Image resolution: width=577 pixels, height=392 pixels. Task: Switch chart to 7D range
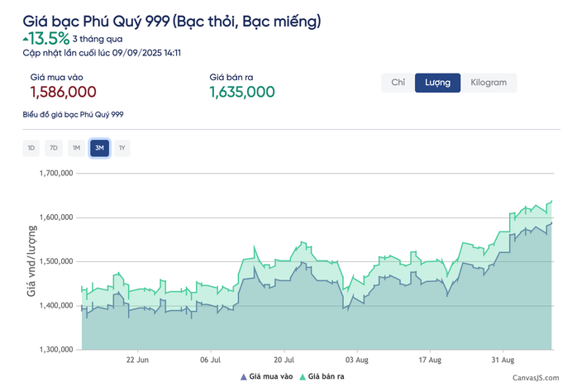(x=54, y=148)
